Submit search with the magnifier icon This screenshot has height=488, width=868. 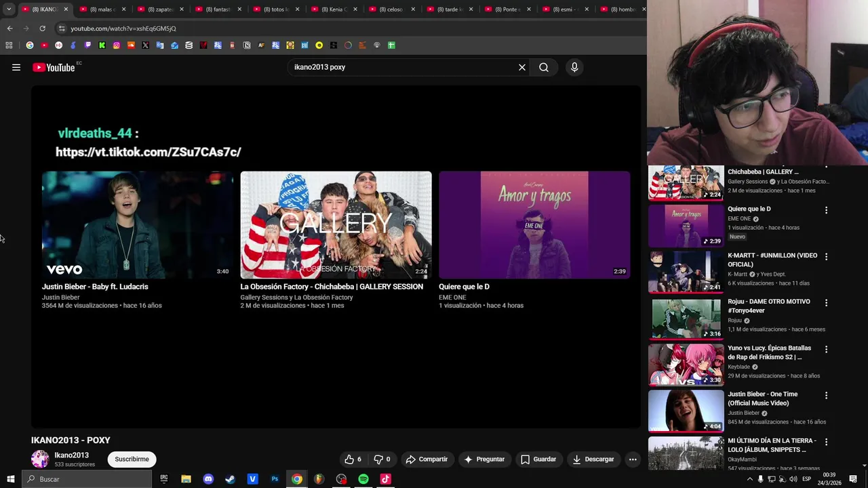pyautogui.click(x=544, y=67)
